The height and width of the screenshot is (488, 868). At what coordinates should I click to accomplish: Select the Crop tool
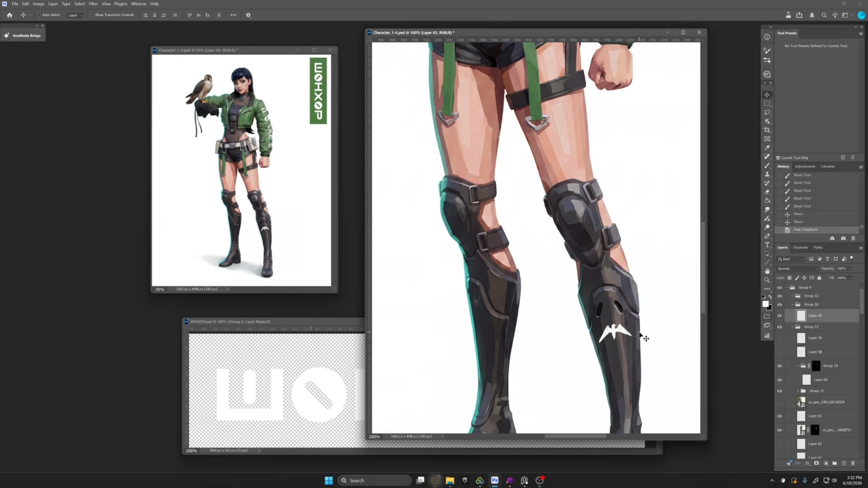(767, 130)
